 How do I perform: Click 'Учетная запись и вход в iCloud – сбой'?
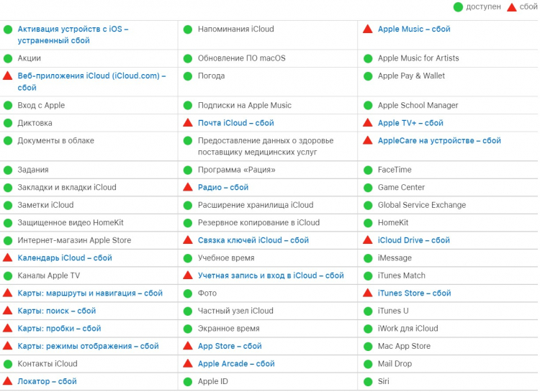tap(271, 275)
